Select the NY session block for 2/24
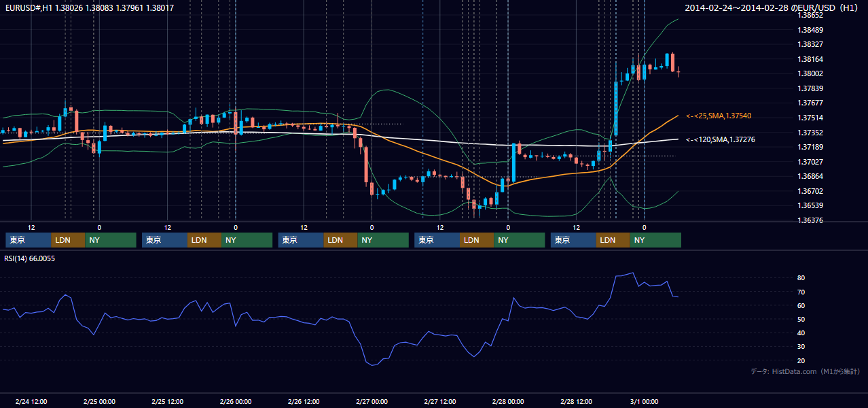 pos(111,240)
